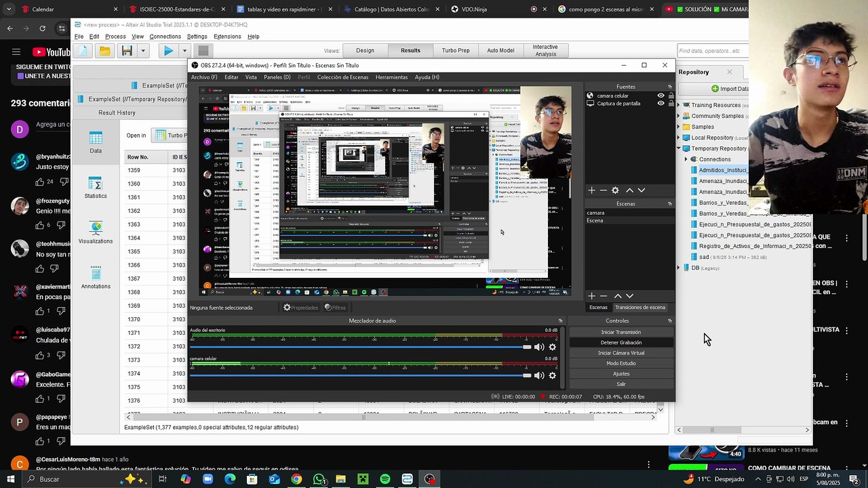Toggle visibility of camara celular source
The width and height of the screenshot is (868, 488).
pos(660,96)
